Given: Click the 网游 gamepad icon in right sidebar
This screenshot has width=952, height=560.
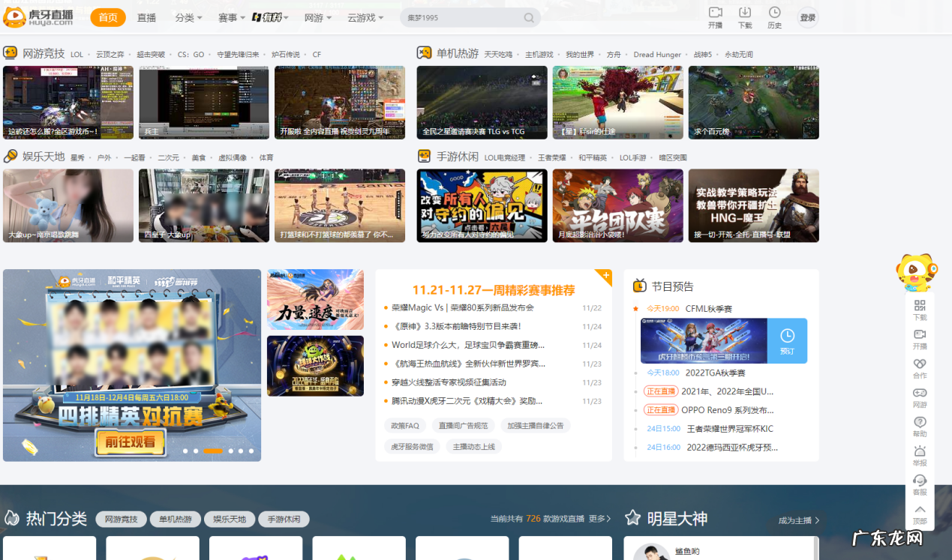Looking at the screenshot, I should click(920, 393).
